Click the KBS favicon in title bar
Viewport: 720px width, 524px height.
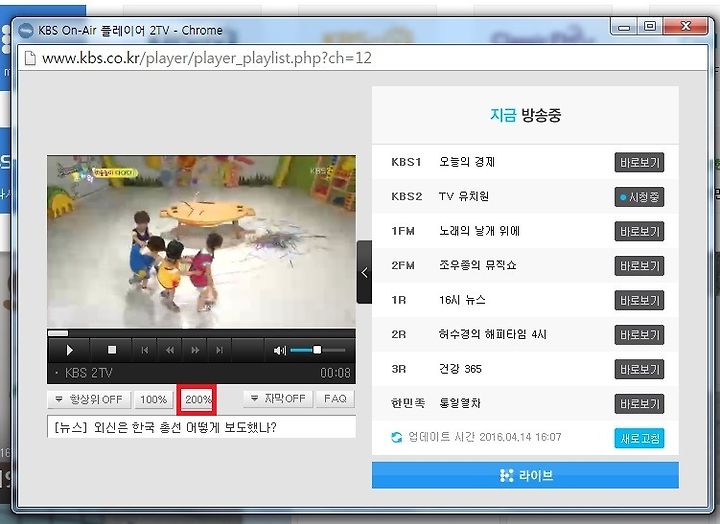click(26, 31)
